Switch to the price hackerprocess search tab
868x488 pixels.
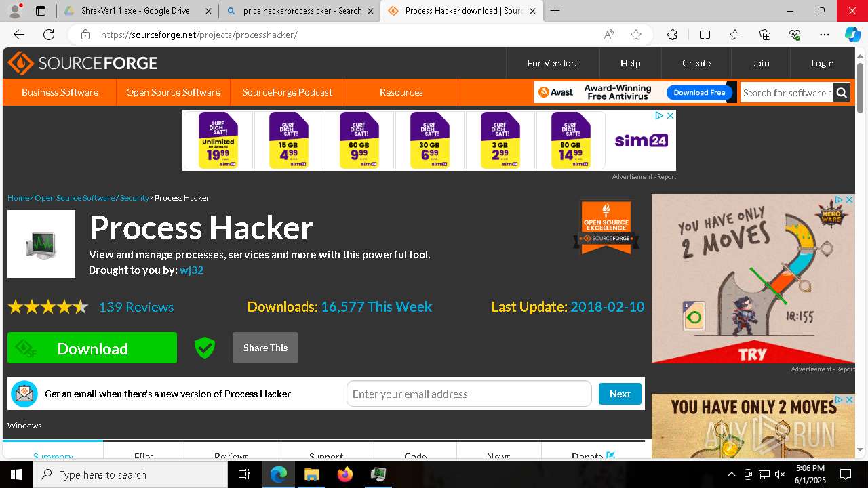[302, 11]
